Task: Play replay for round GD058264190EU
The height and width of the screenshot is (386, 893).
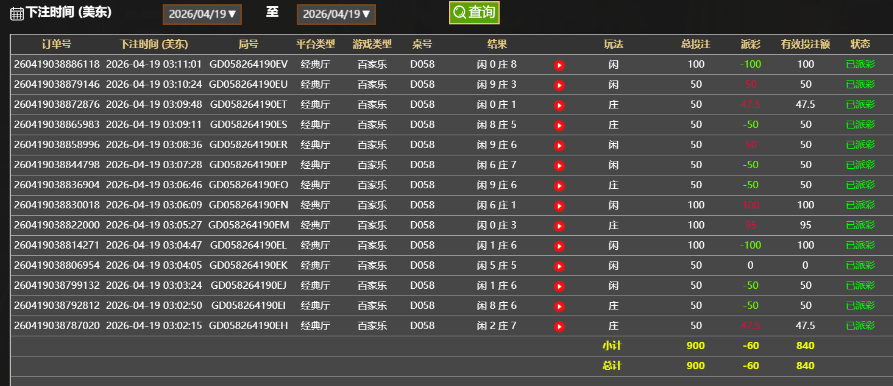Action: pos(559,85)
